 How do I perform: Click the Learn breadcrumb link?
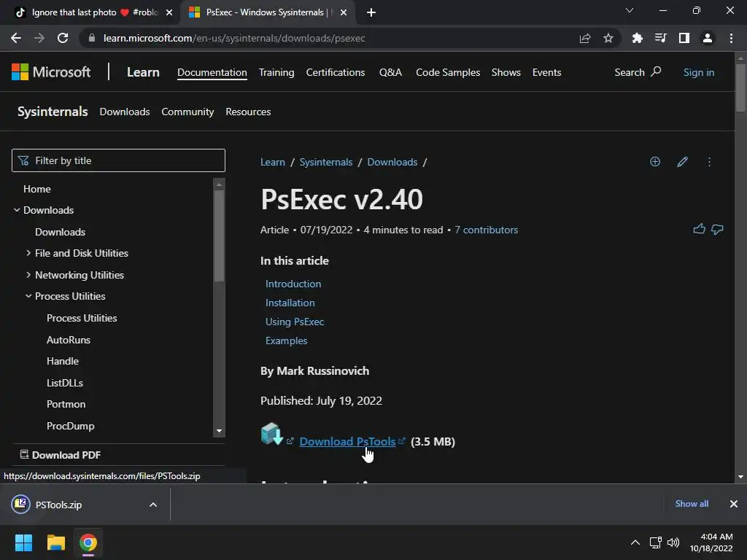[x=273, y=162]
